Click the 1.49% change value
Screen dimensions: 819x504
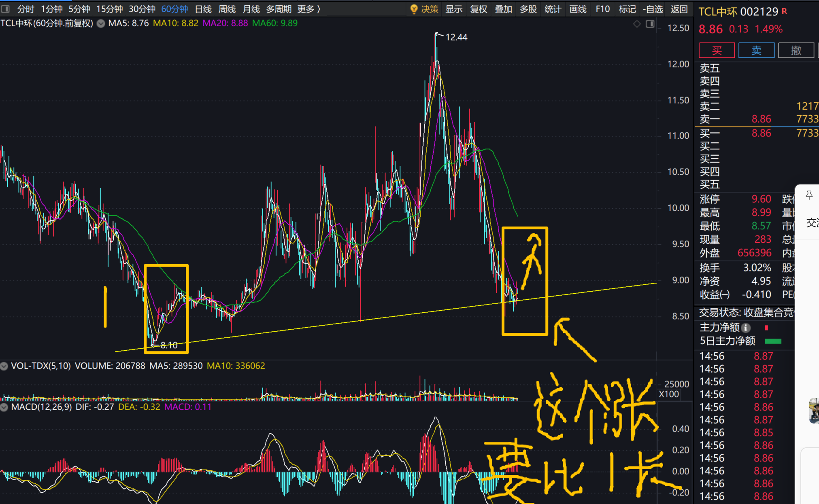[x=768, y=29]
